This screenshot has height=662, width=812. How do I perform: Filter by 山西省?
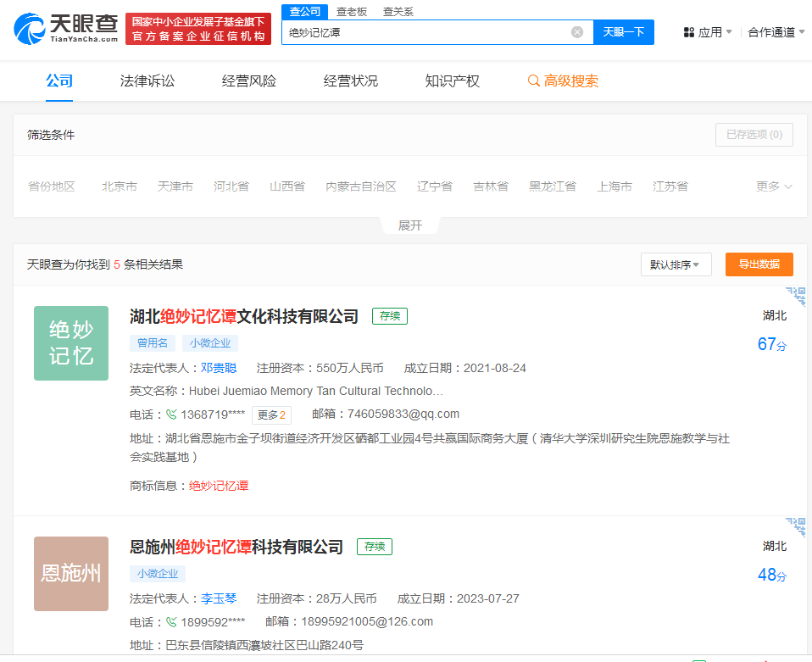click(x=286, y=186)
